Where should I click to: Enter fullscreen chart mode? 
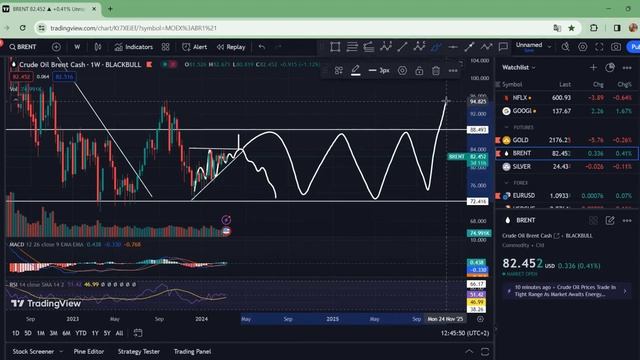click(x=599, y=47)
